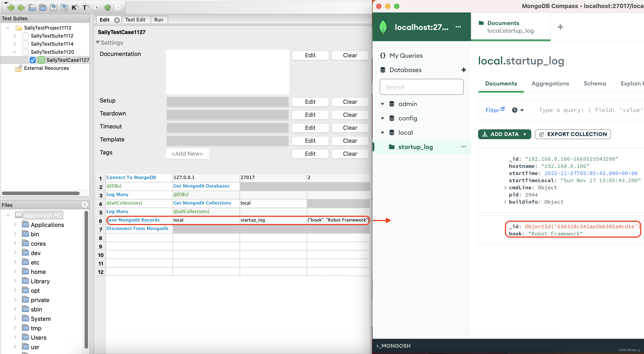Click EXPORT COLLECTION button
Image resolution: width=644 pixels, height=354 pixels.
pyautogui.click(x=572, y=134)
